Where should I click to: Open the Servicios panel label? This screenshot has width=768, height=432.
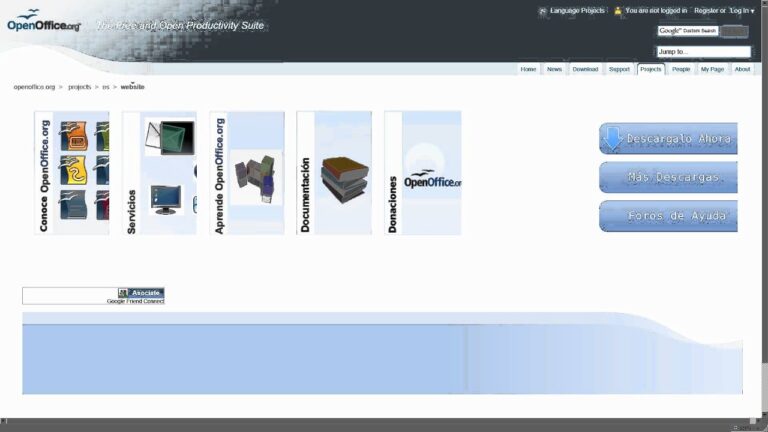coord(131,212)
